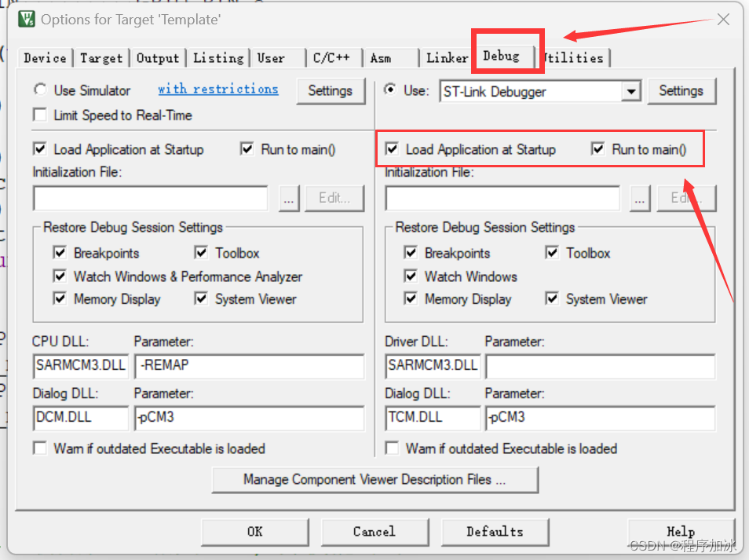This screenshot has height=560, width=749.
Task: Toggle debugger Memory Display checkbox
Action: [411, 298]
